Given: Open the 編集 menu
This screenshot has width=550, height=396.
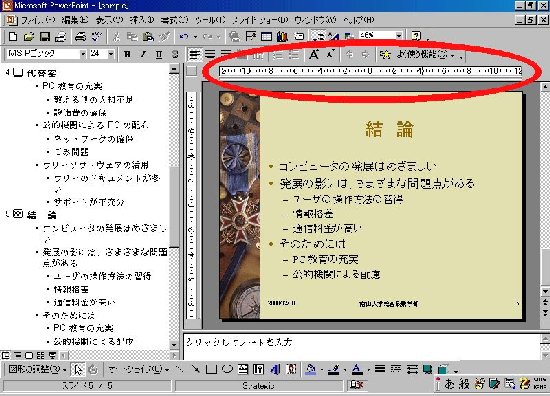Looking at the screenshot, I should tap(74, 20).
